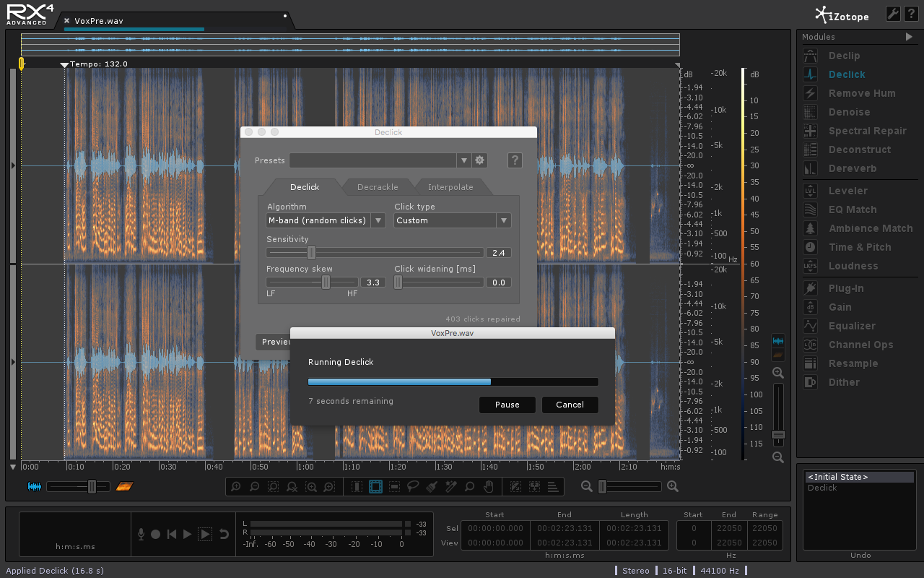Toggle play-selection mode in the transport
Image resolution: width=924 pixels, height=578 pixels.
205,534
